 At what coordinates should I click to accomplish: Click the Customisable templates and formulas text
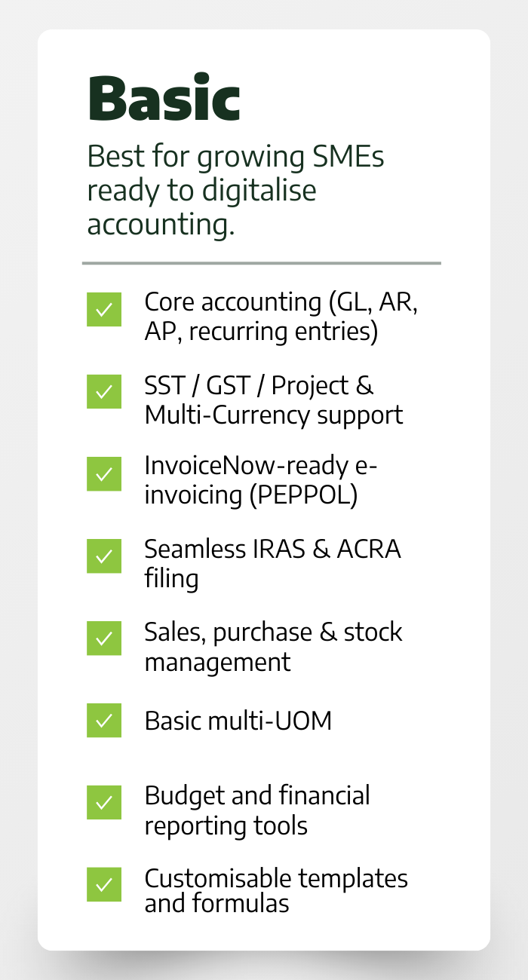(x=276, y=890)
